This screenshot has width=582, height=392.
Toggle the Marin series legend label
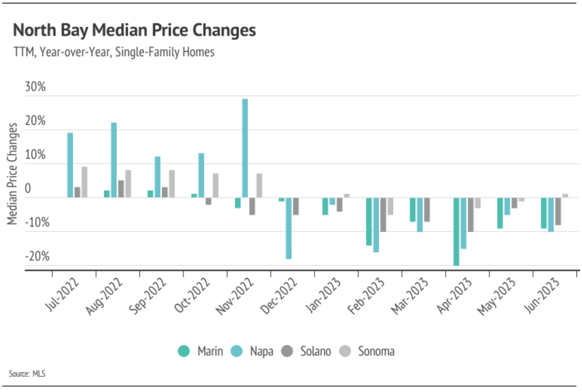coord(210,351)
